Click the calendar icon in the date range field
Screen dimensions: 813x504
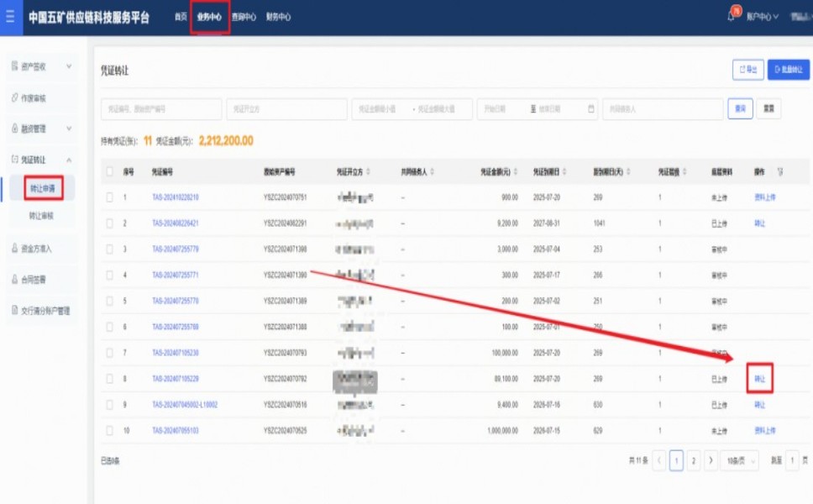591,109
